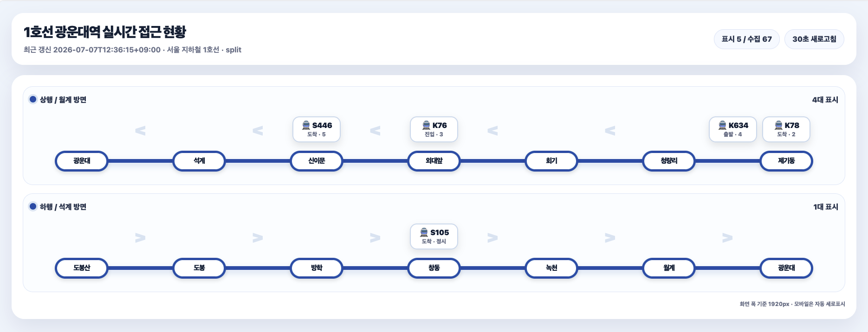The width and height of the screenshot is (868, 332).
Task: Select the 도봉산 station node
Action: pos(82,268)
